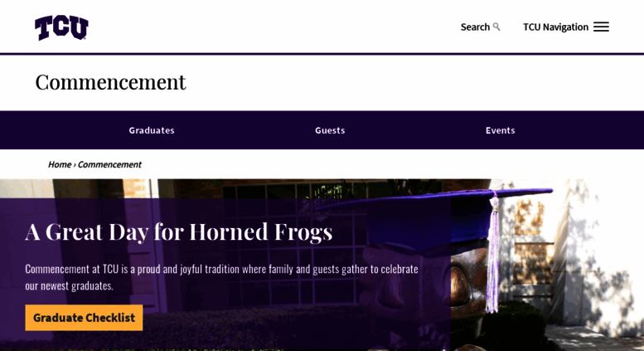Click the TCU logo
The image size is (644, 351).
tap(61, 27)
